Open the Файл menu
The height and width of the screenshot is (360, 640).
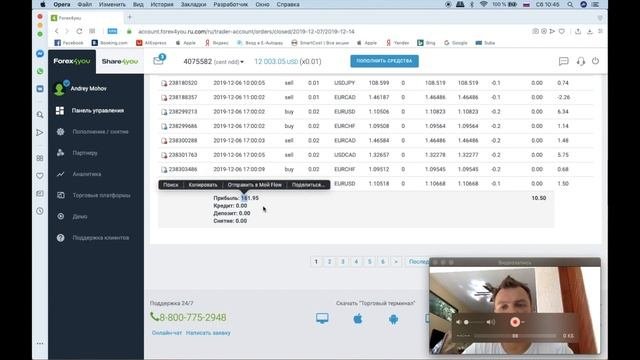[x=84, y=4]
